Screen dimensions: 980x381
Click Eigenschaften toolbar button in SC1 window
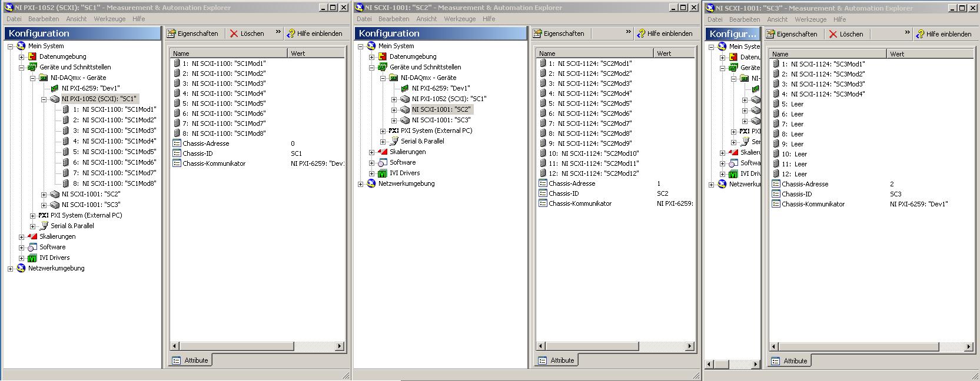coord(193,34)
